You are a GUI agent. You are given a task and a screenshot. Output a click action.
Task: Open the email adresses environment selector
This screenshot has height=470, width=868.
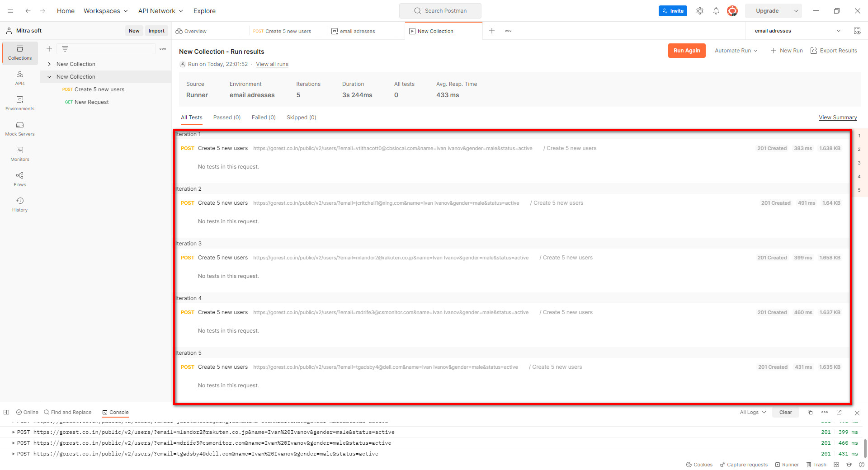pos(797,31)
